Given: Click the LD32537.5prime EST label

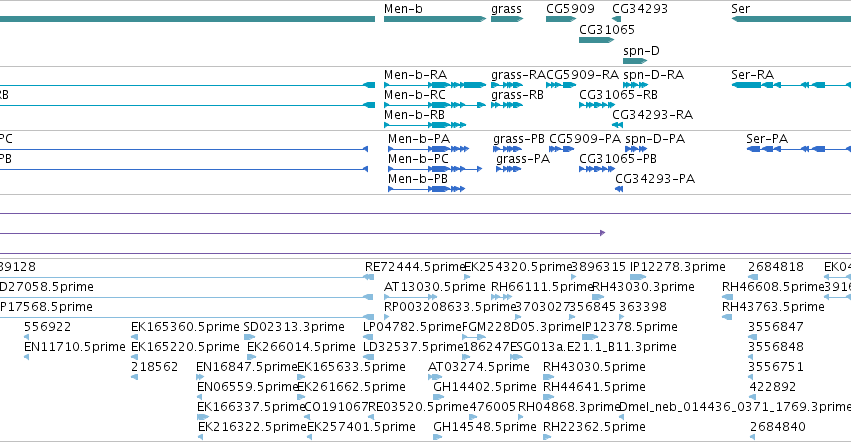Looking at the screenshot, I should pos(413,346).
